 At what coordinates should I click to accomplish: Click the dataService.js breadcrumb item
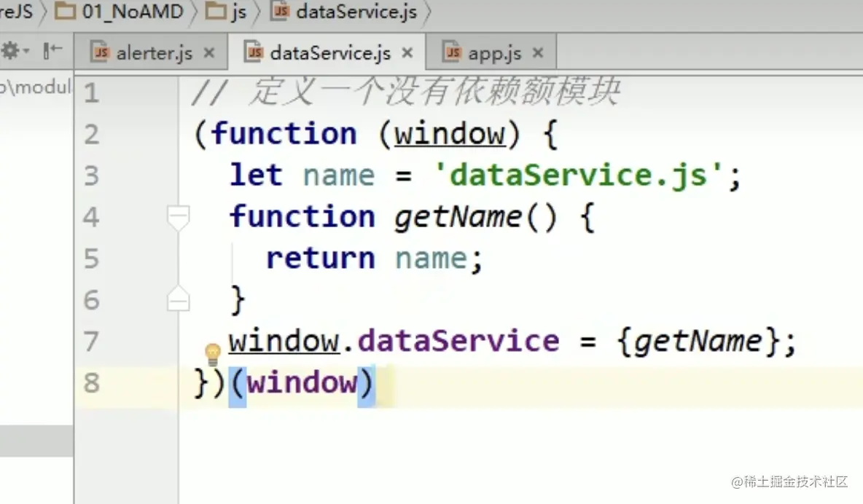345,12
